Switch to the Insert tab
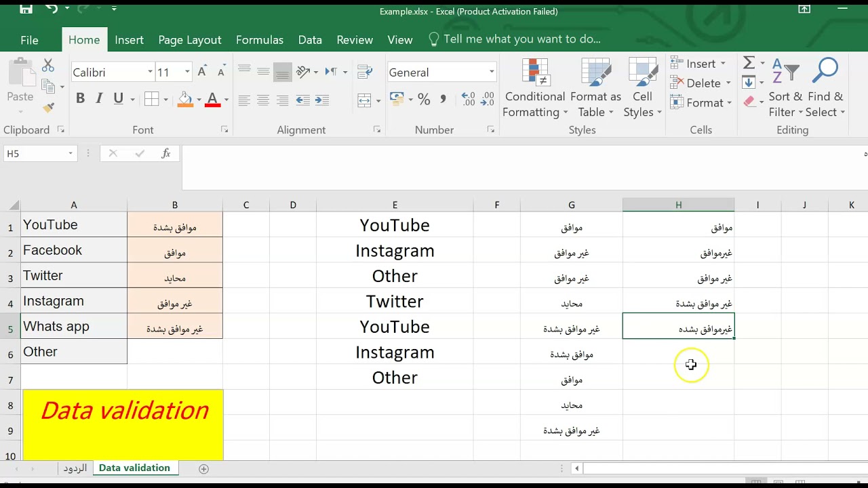 pos(129,40)
